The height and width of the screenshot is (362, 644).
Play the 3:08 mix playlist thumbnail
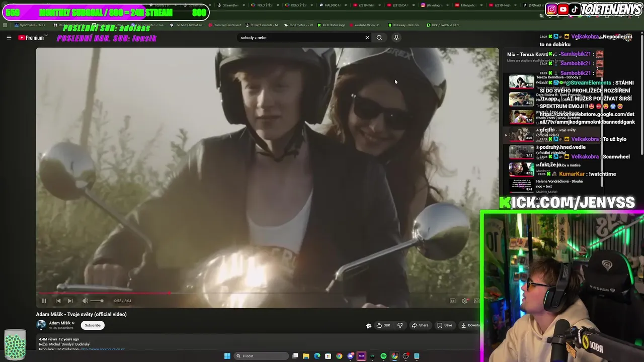click(521, 117)
